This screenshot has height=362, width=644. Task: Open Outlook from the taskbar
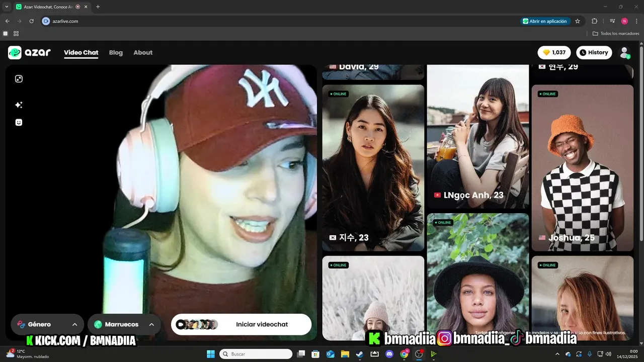pos(331,354)
